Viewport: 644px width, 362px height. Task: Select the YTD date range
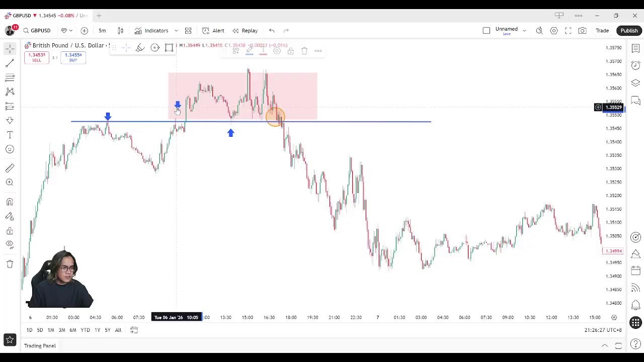(x=85, y=330)
